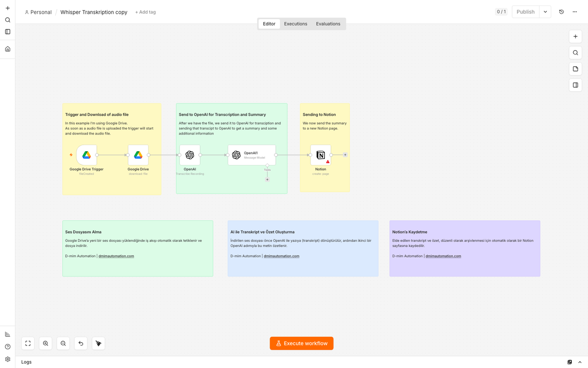
Task: Open insights chart icon in sidebar
Action: tap(7, 334)
